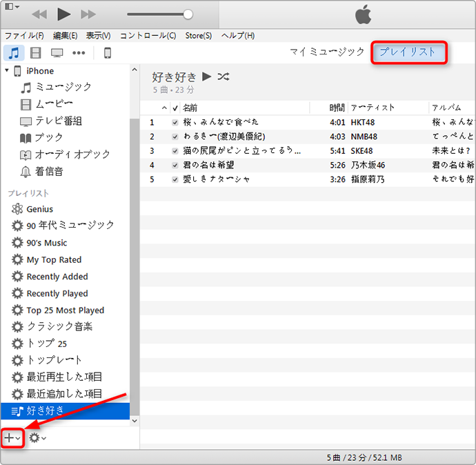Sort by the 時間 column header
Screen dimensions: 476x465
[337, 108]
